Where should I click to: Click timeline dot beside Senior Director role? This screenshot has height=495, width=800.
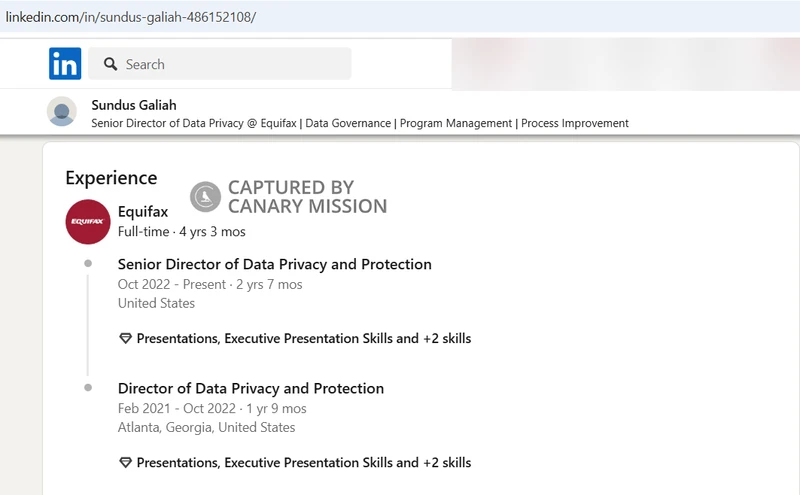88,264
